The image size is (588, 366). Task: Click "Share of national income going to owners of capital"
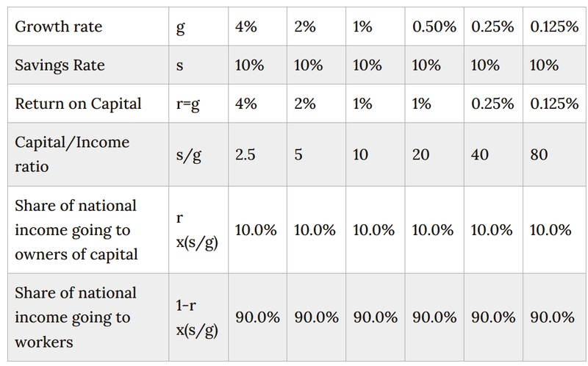click(x=76, y=230)
